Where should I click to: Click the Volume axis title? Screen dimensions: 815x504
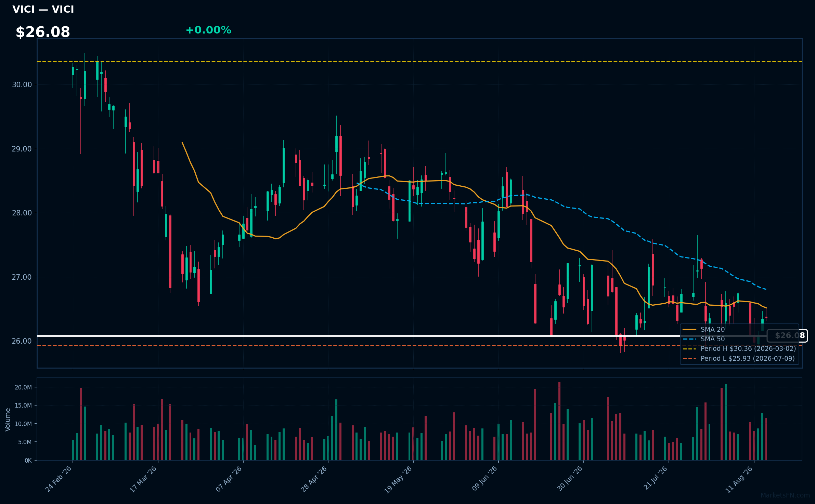(8, 420)
